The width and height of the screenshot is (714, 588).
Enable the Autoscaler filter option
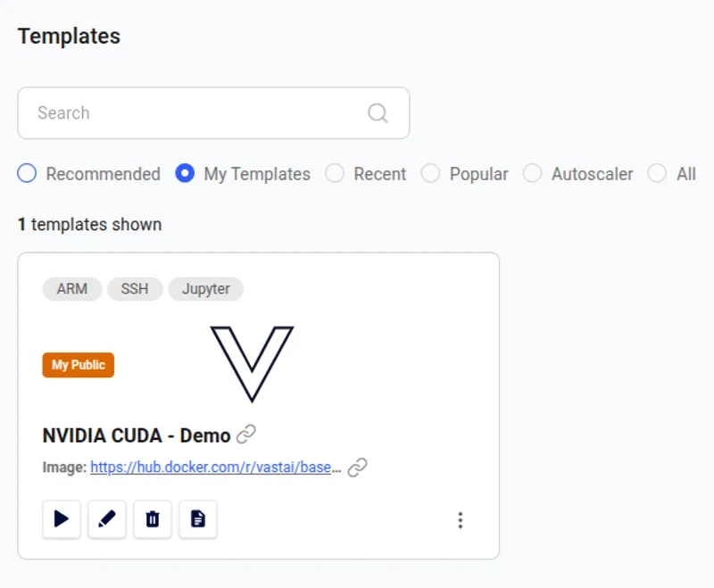coord(533,174)
